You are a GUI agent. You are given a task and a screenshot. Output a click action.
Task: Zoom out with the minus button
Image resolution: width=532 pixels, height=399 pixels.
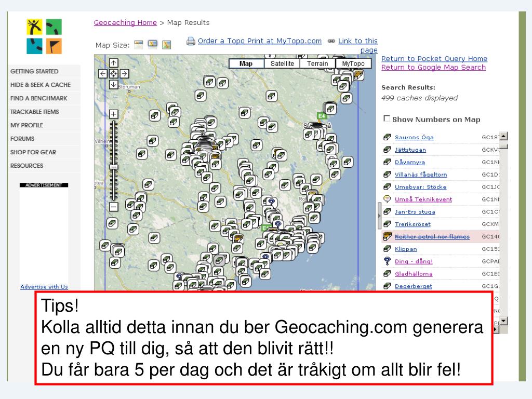(114, 207)
